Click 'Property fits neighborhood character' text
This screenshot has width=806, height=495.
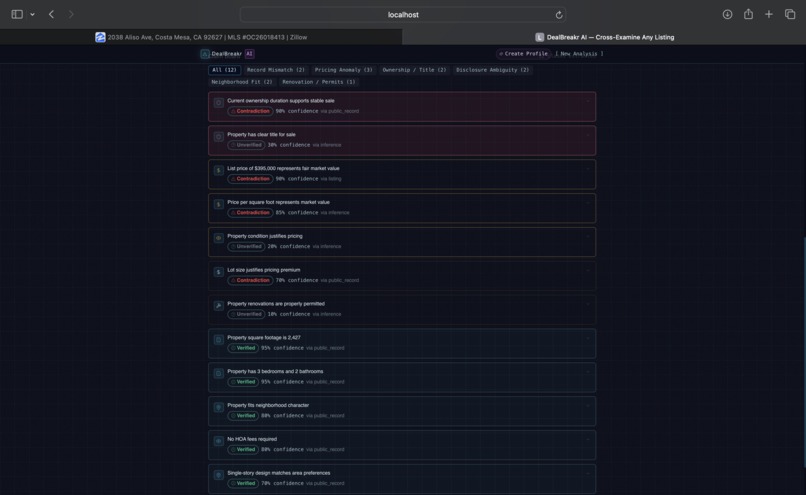(268, 405)
